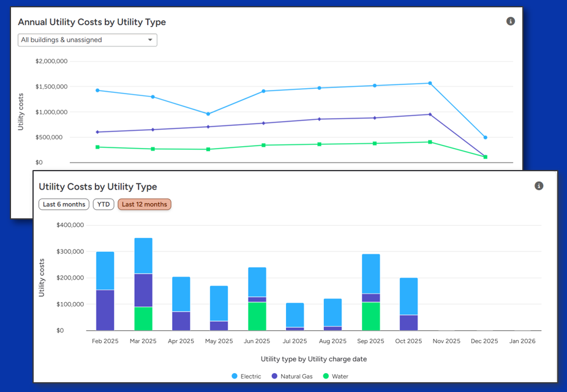Open the info tooltip on Utility Costs by Utility Type
The width and height of the screenshot is (567, 392).
[538, 185]
